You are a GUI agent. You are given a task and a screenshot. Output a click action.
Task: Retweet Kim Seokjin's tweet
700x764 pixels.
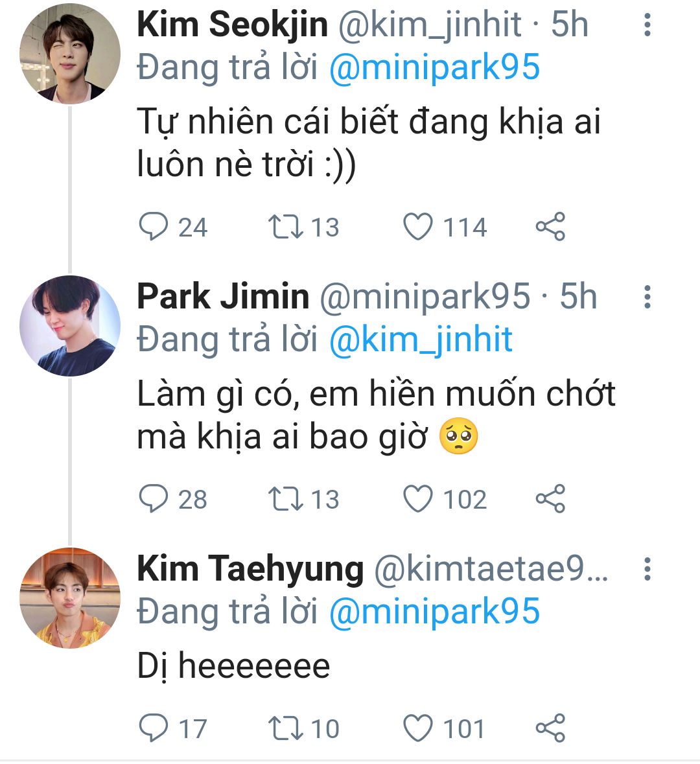pos(285,227)
